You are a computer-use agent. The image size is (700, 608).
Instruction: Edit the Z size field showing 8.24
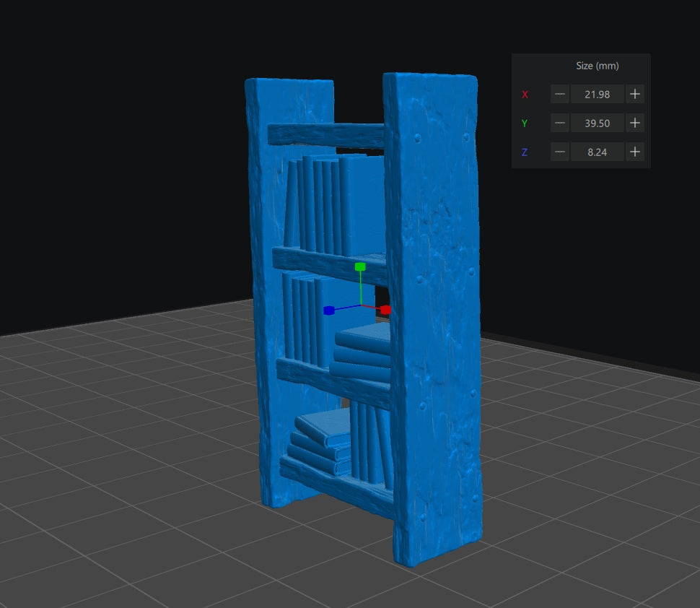[597, 152]
